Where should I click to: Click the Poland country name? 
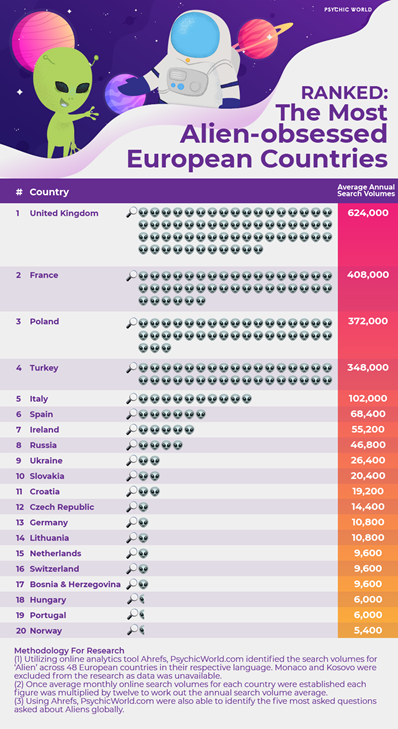coord(44,321)
